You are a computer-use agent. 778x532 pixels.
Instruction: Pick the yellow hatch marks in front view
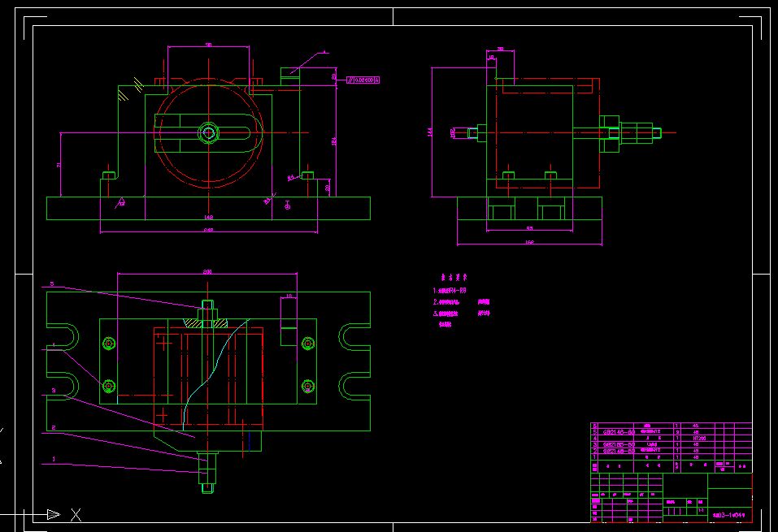pyautogui.click(x=131, y=89)
